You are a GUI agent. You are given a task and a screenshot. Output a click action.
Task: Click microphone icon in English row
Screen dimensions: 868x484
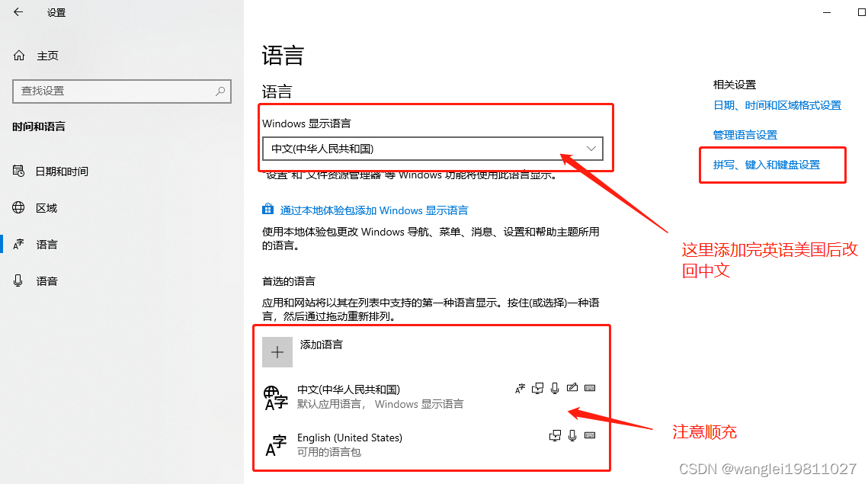click(572, 436)
